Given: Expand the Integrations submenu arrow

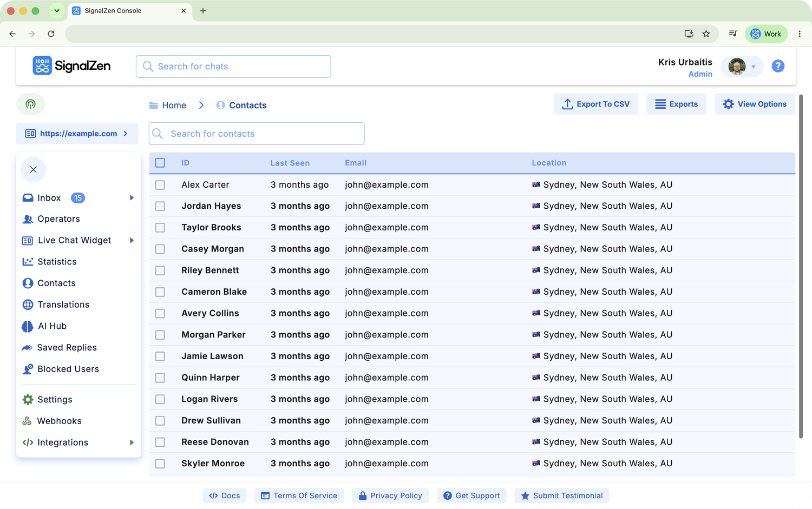Looking at the screenshot, I should pos(132,442).
